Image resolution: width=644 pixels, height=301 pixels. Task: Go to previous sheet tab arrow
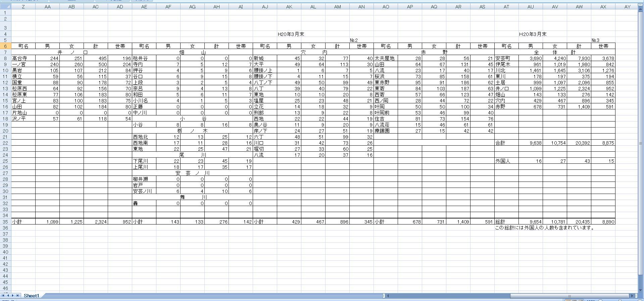point(8,296)
